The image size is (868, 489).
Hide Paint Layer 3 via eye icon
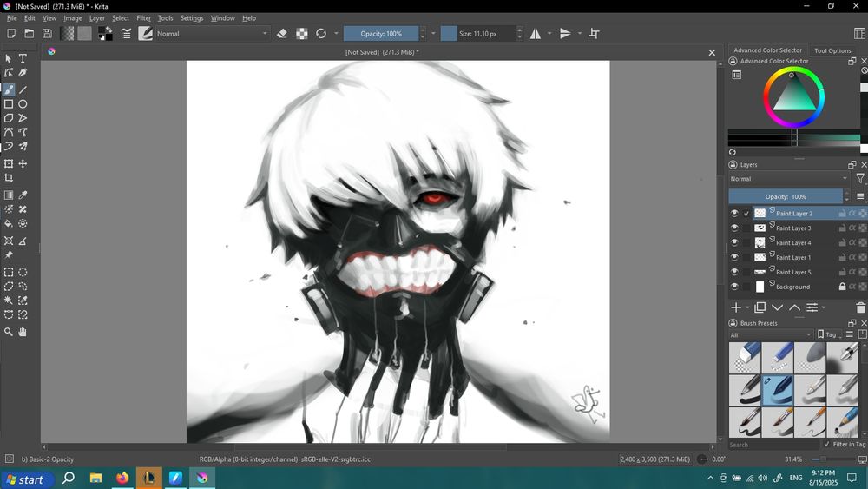[x=734, y=228]
